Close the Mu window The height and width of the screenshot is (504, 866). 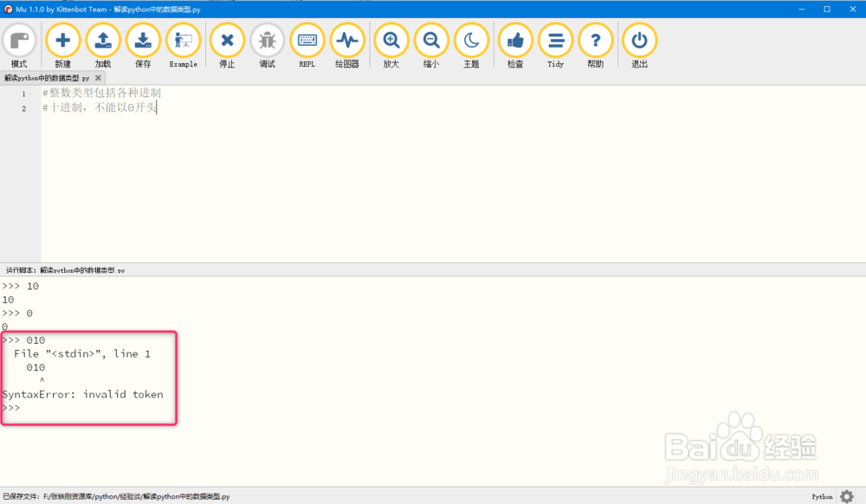coord(853,9)
